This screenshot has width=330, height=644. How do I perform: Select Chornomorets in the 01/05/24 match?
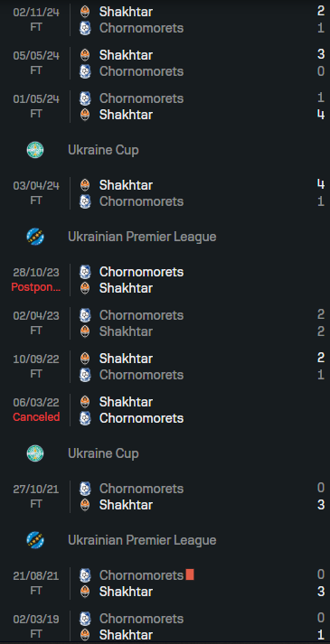coord(141,98)
